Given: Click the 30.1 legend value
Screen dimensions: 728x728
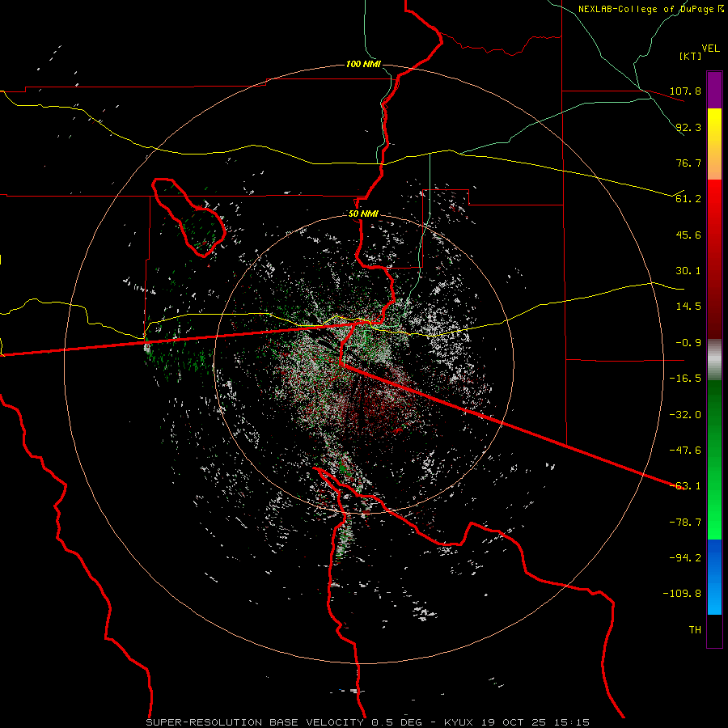Looking at the screenshot, I should (x=688, y=271).
